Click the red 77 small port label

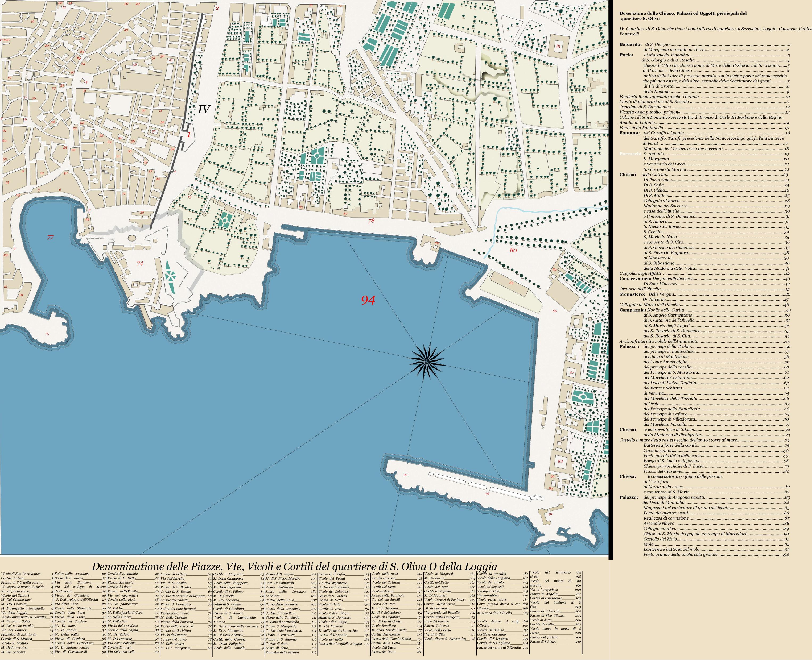tap(50, 238)
